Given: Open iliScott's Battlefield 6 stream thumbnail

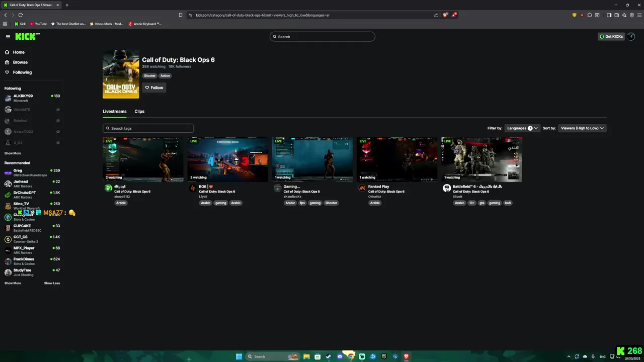Looking at the screenshot, I should pos(481,159).
